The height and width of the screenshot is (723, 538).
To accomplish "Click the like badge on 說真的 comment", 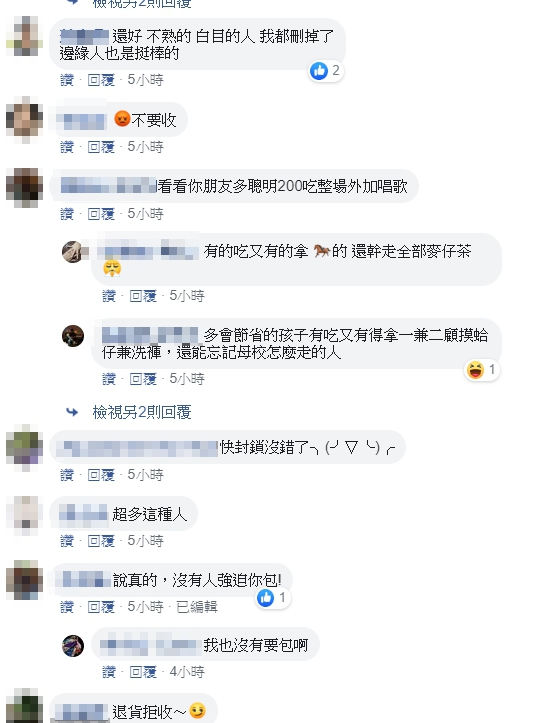I will pos(273,598).
